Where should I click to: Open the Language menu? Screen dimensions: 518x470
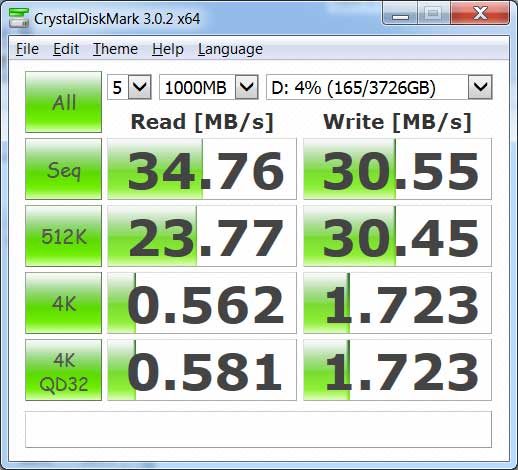[230, 49]
